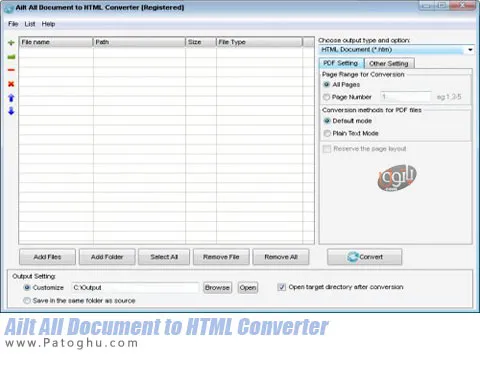Viewport: 480px width, 375px height.
Task: Toggle Reserve the page layout checkbox
Action: [x=327, y=149]
